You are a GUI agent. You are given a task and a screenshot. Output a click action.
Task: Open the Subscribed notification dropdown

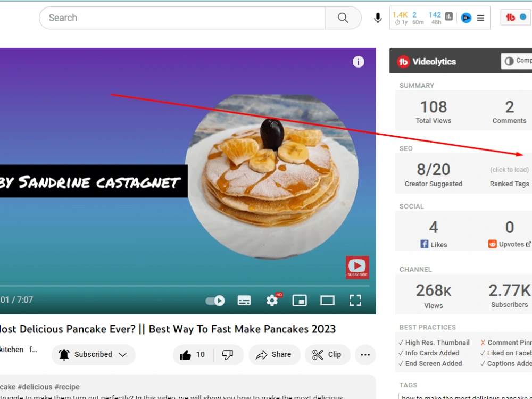coord(93,354)
